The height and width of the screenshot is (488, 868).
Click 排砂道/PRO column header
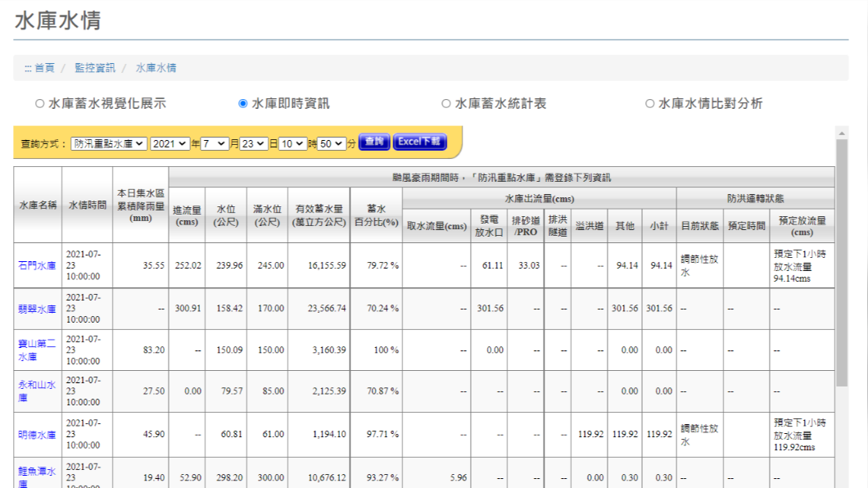526,226
